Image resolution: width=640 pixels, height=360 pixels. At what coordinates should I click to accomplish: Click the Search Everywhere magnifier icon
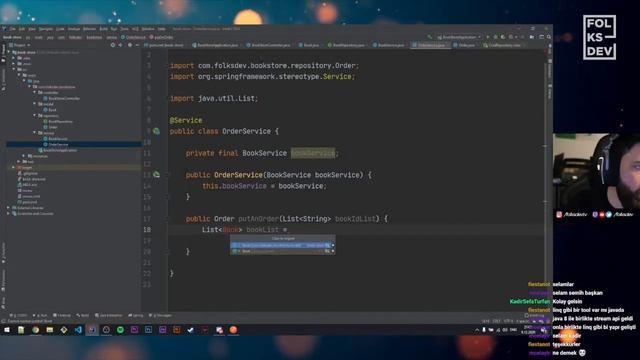549,37
